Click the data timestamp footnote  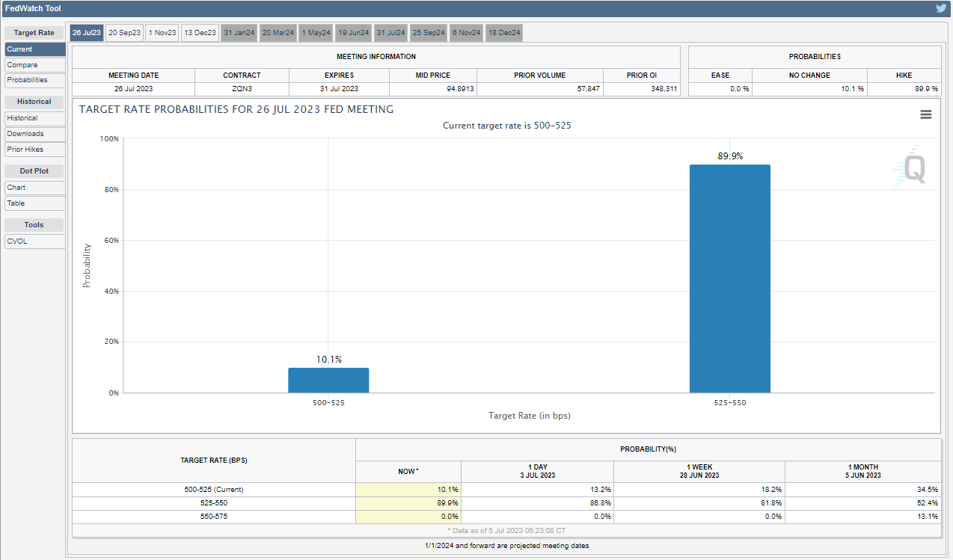pyautogui.click(x=506, y=530)
